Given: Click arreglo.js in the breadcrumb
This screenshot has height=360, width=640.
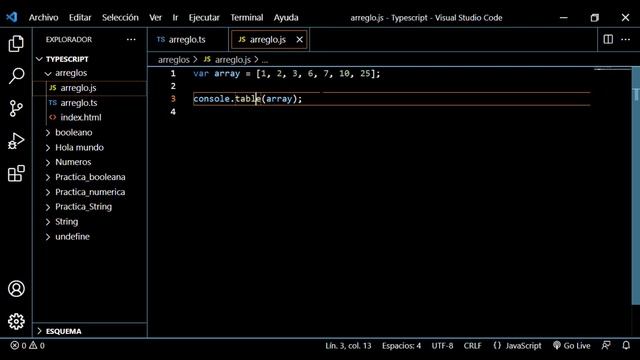Looking at the screenshot, I should [233, 60].
